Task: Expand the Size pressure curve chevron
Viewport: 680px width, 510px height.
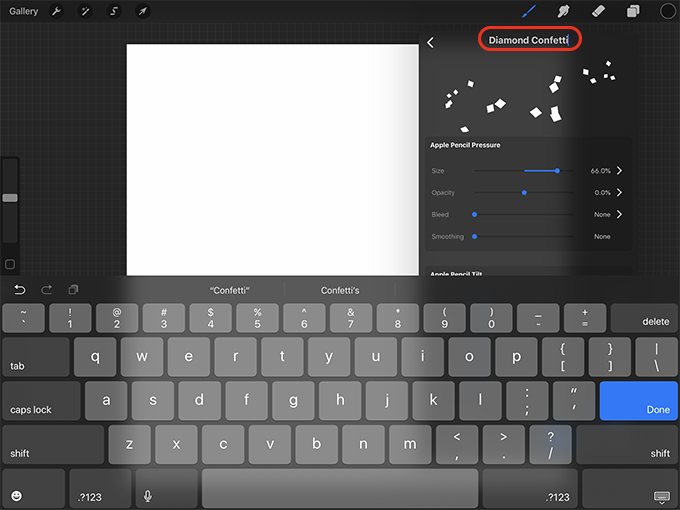Action: click(x=619, y=170)
